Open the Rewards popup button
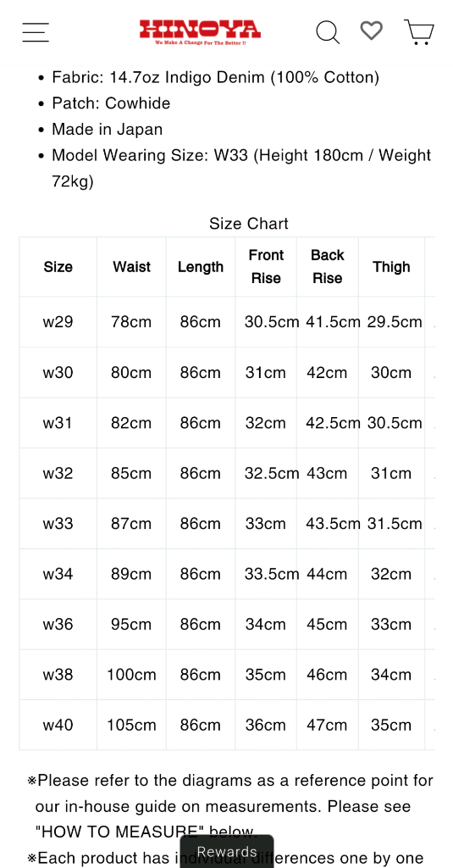453x868 pixels. pos(227,851)
